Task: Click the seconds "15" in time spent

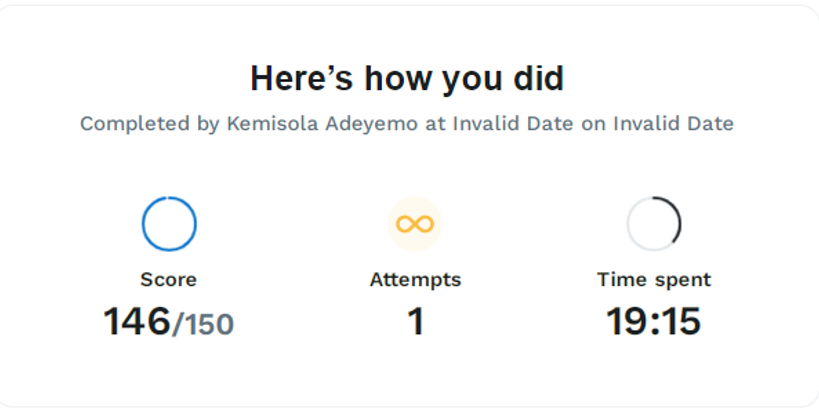Action: tap(680, 322)
